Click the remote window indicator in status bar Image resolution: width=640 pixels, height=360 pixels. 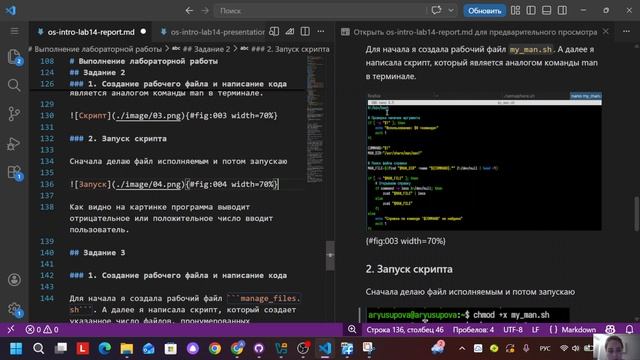coord(11,329)
